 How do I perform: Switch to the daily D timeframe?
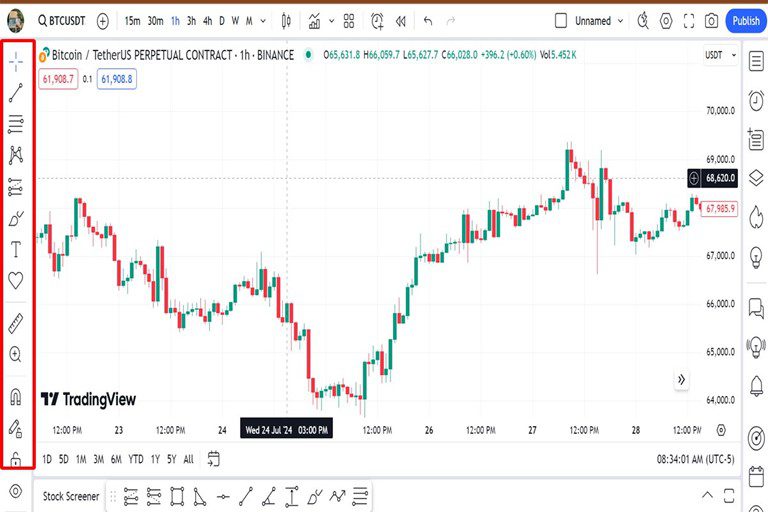[x=222, y=21]
